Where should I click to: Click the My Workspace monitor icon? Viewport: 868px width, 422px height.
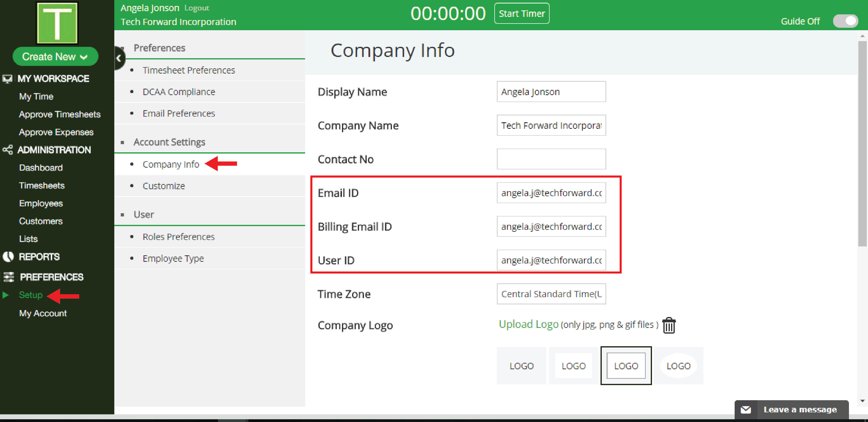click(7, 79)
